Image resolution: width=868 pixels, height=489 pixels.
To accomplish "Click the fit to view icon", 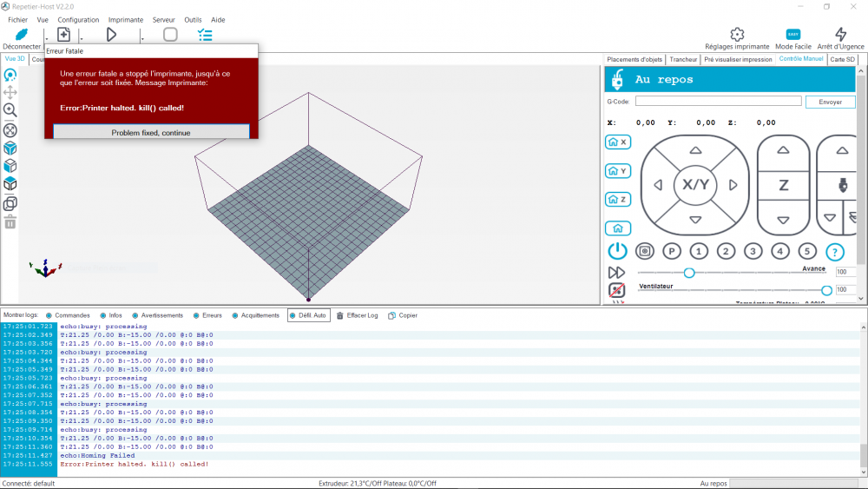I will 10,130.
